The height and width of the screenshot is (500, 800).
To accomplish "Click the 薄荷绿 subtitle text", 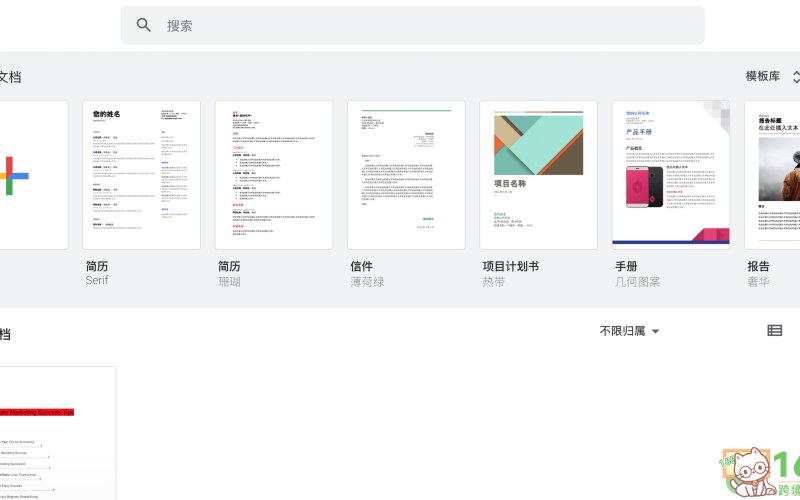I will click(x=367, y=282).
